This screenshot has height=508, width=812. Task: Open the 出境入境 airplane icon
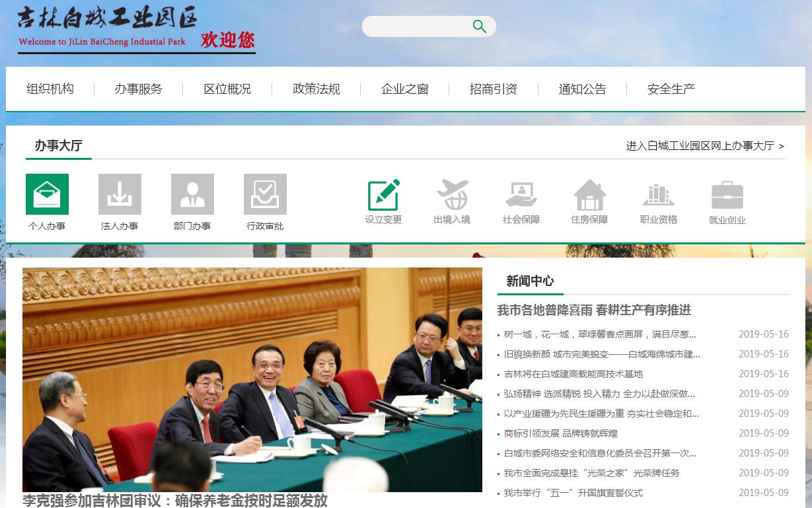click(x=453, y=195)
